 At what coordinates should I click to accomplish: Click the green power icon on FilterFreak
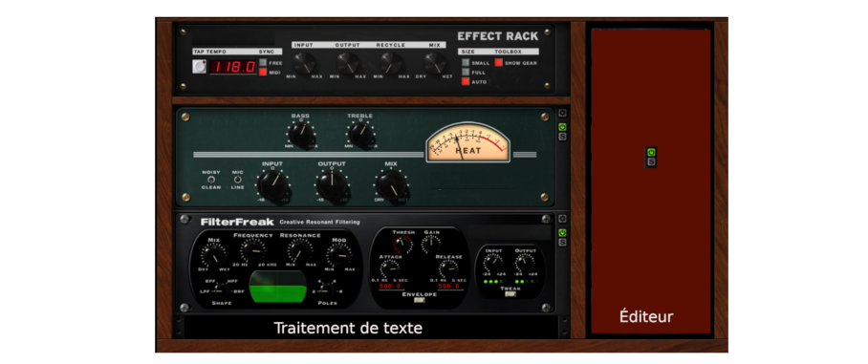coord(562,232)
